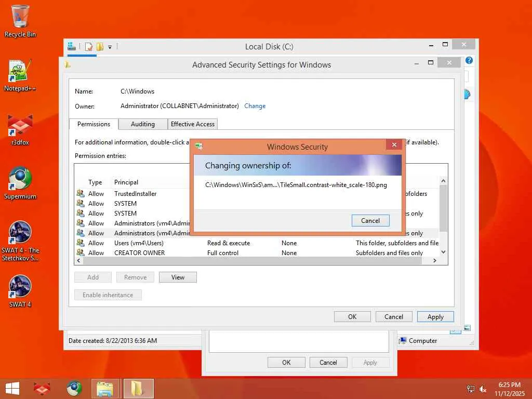
Task: Click the horizontal scroll right arrow
Action: coord(435,261)
